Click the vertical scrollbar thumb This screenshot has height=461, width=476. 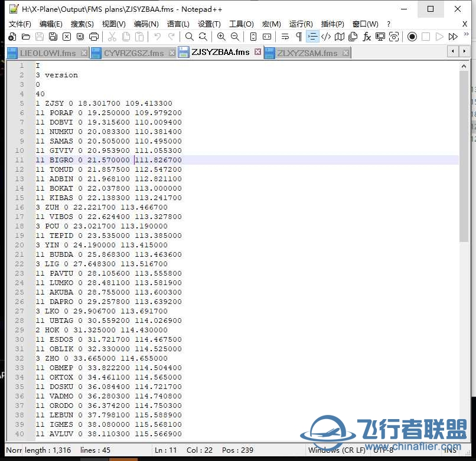coord(464,156)
